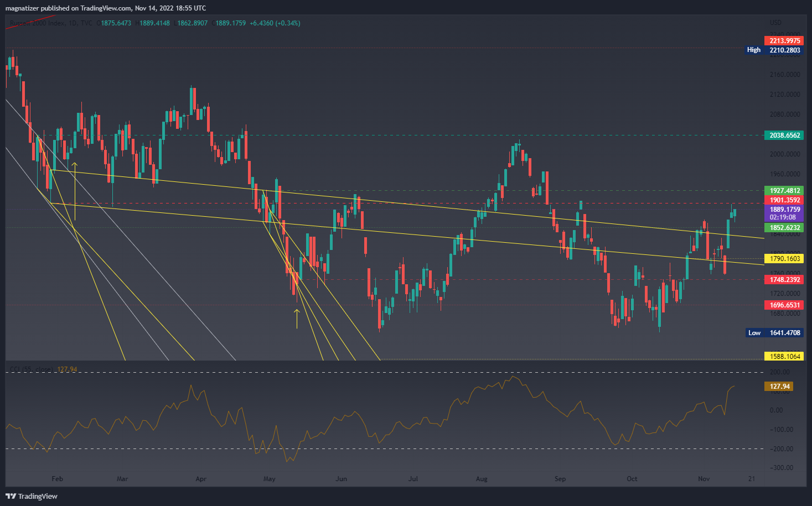
Task: Click the current price 1889.1759 countdown label
Action: [x=784, y=213]
